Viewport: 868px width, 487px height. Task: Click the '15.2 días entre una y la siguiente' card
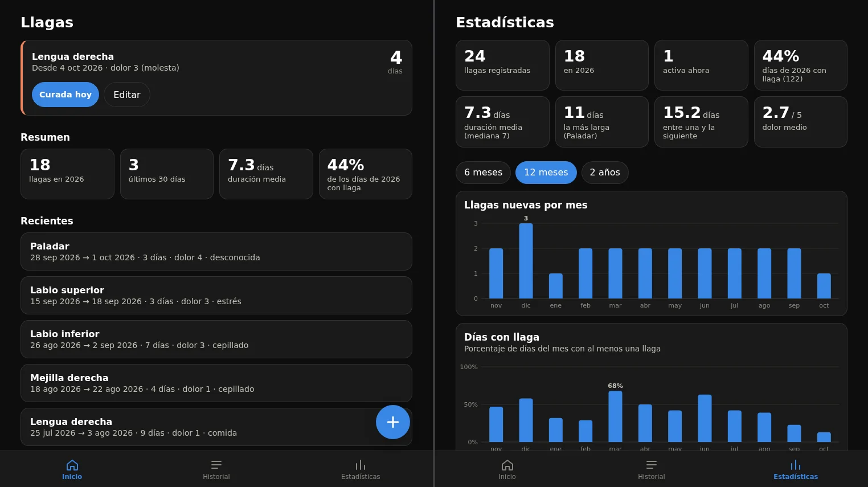click(701, 122)
